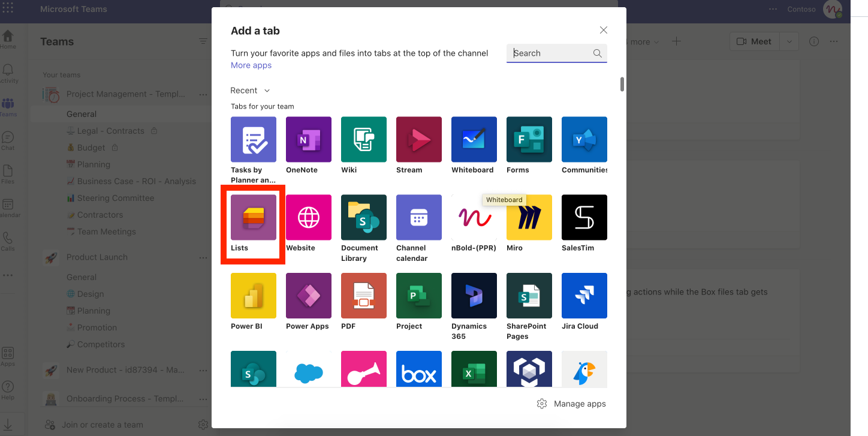Screen dimensions: 868x436
Task: Click the More apps link
Action: [x=251, y=65]
